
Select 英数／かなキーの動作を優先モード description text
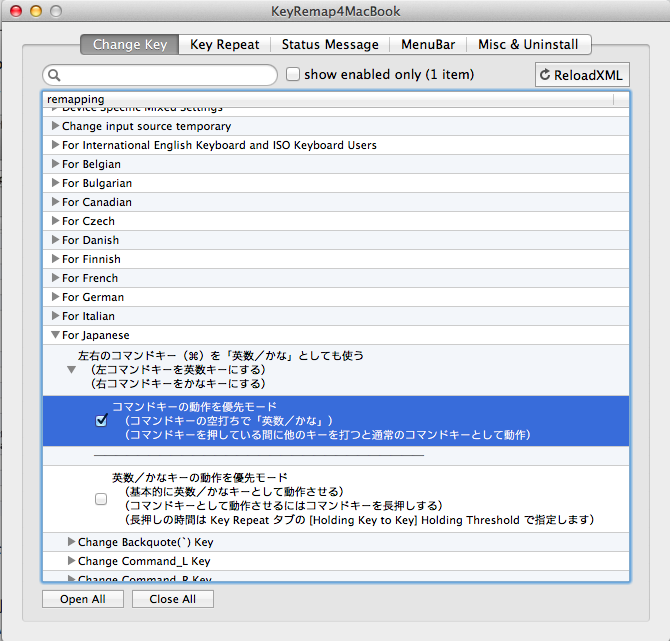[x=353, y=499]
